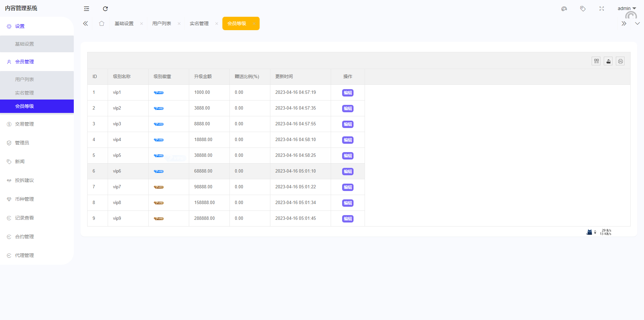Click the tag icon in the header
Screen dimensions: 644x320
point(583,9)
